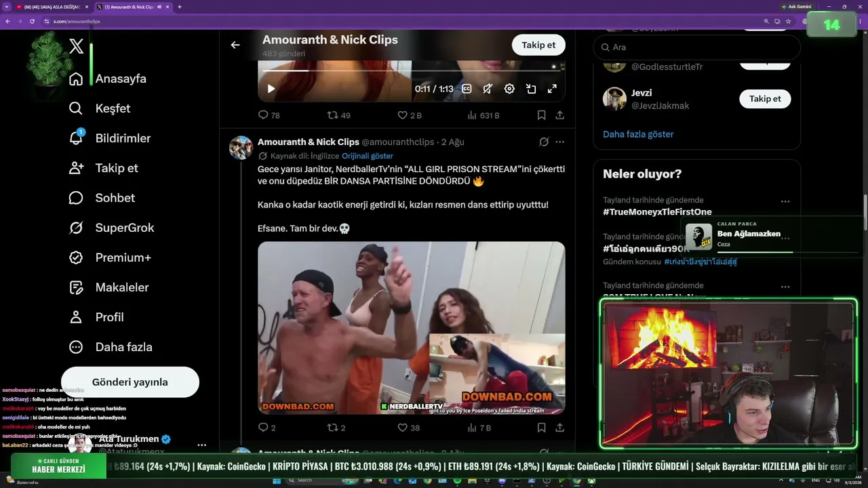Open the X logo home link
This screenshot has width=868, height=488.
point(77,47)
